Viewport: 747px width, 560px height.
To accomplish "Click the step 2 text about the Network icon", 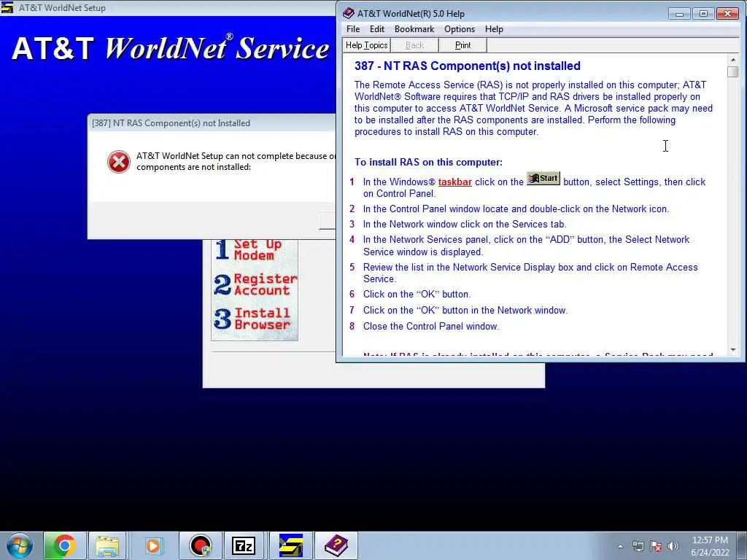I will (x=516, y=209).
